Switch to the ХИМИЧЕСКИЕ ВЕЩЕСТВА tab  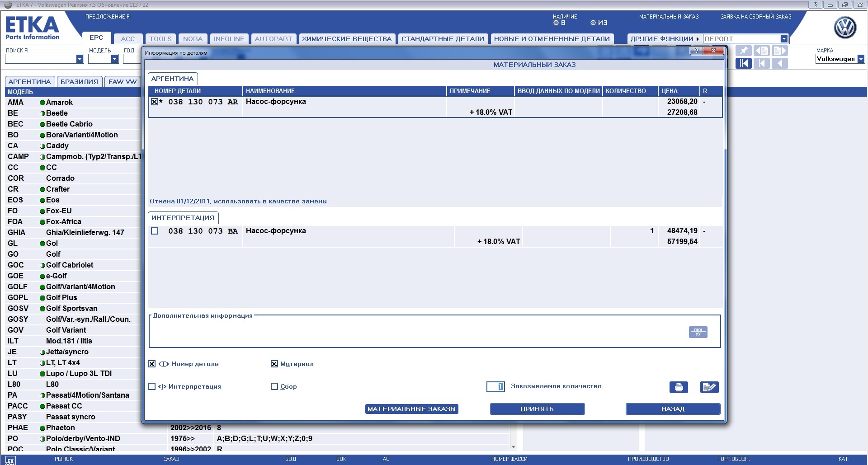click(346, 39)
